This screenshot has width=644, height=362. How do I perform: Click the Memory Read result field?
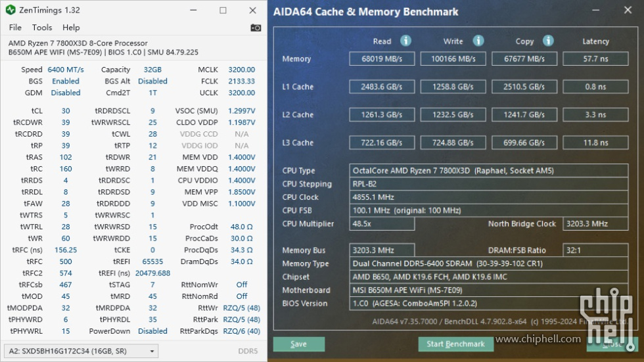point(382,58)
